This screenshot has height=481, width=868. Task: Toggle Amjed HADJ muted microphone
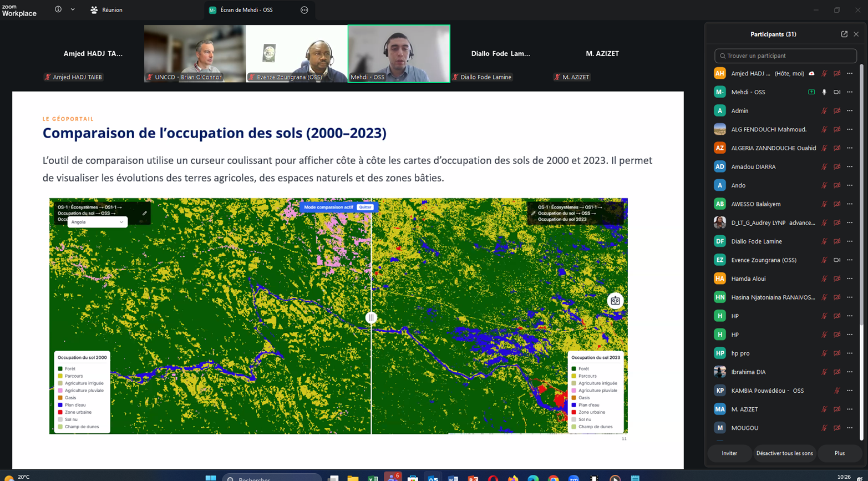[824, 73]
